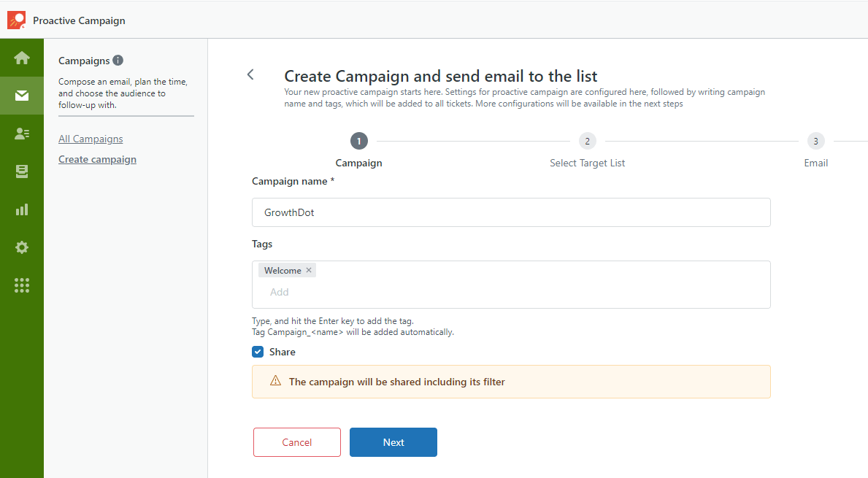Click the Welcome tag chip label
This screenshot has height=478, width=868.
(283, 271)
